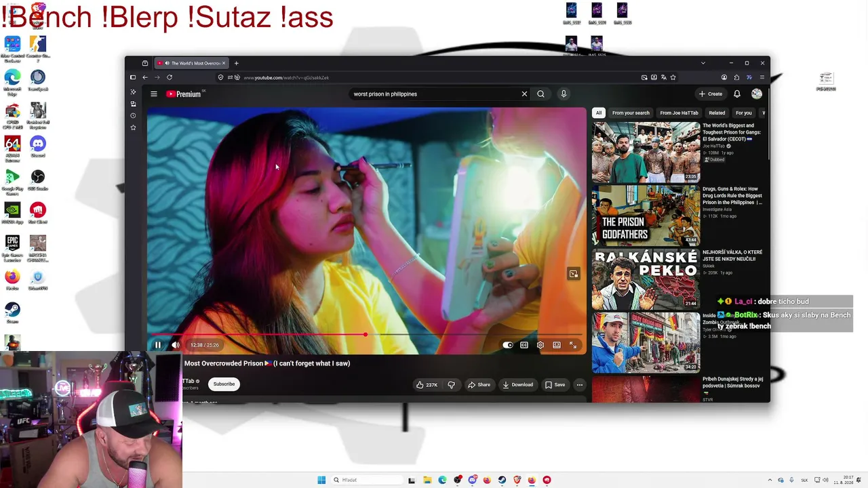Open the translate page icon in the address bar
The height and width of the screenshot is (488, 868).
click(x=663, y=77)
